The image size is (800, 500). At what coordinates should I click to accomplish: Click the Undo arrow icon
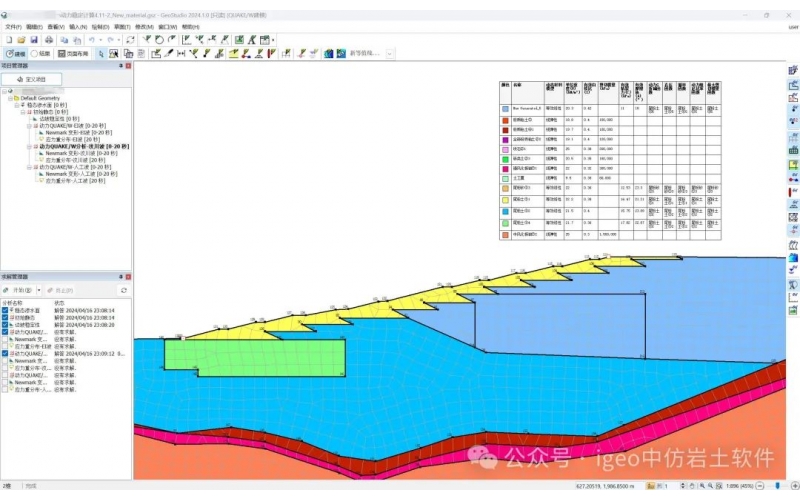coord(92,40)
